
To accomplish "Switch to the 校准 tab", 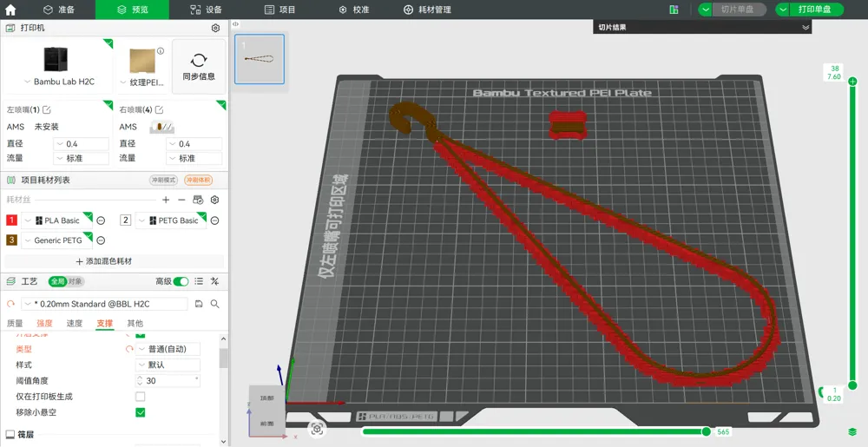I will pos(354,10).
